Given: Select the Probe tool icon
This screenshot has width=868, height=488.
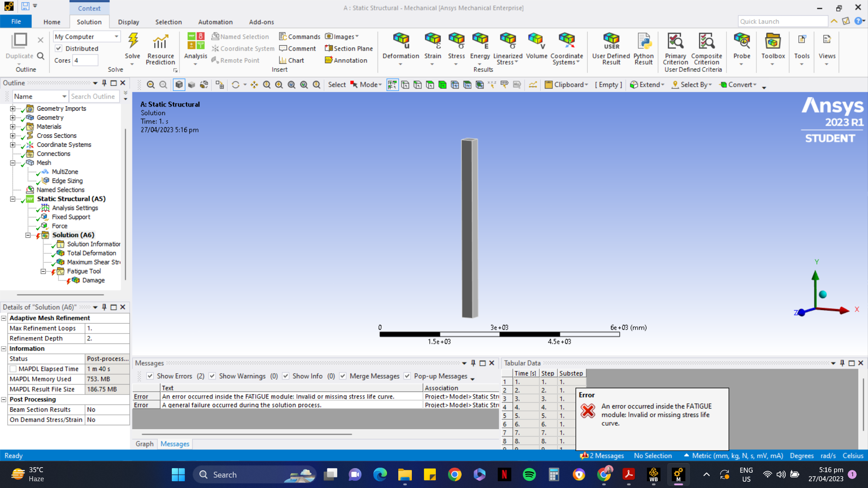Looking at the screenshot, I should (741, 41).
